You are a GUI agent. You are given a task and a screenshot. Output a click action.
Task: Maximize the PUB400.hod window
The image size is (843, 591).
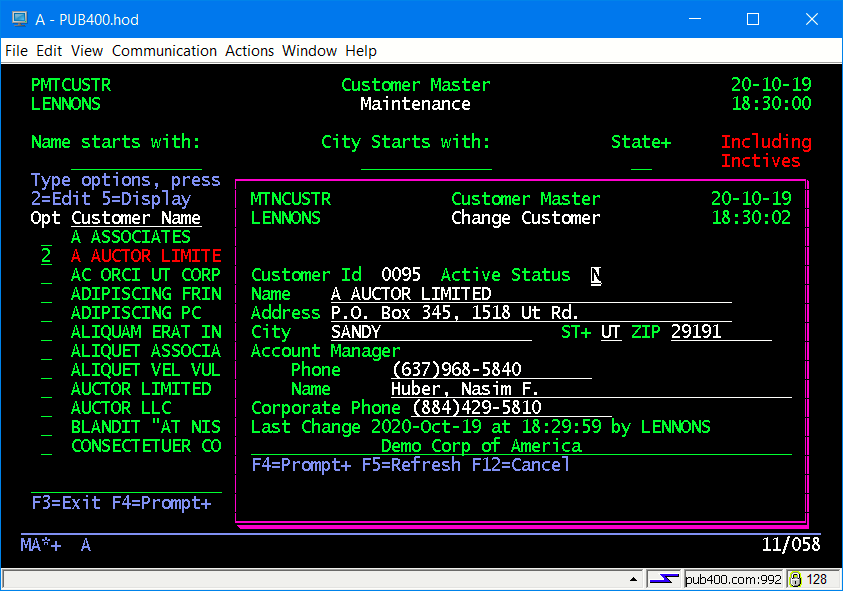click(753, 19)
